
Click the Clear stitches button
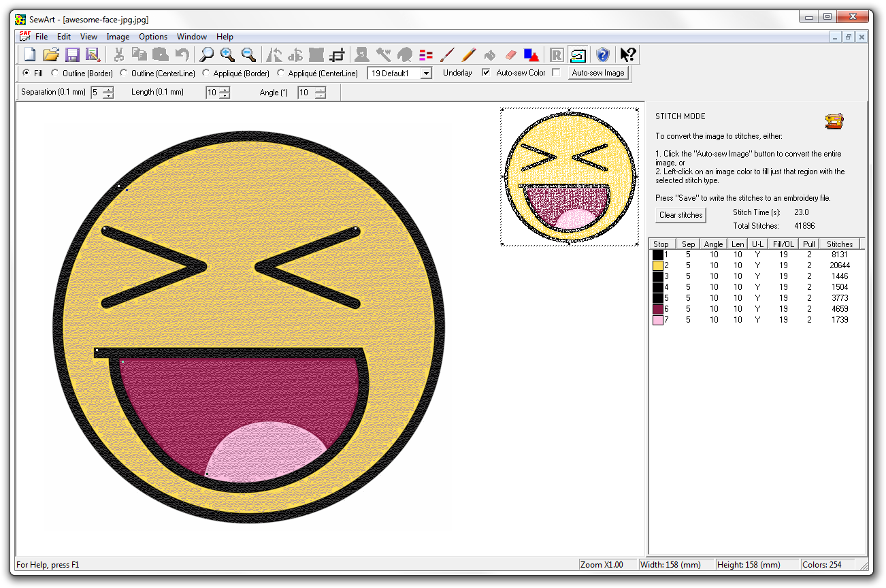(680, 215)
